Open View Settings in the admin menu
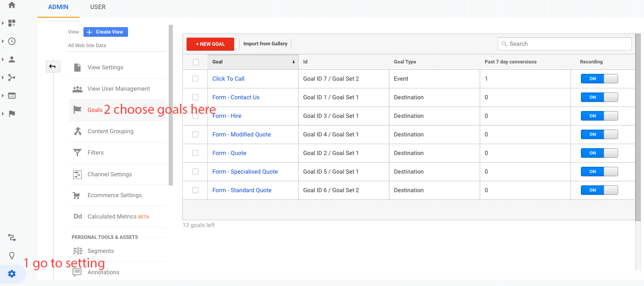 click(x=105, y=68)
